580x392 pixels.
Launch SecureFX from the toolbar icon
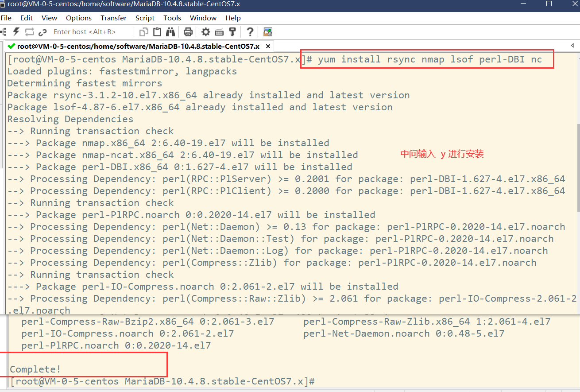pos(267,32)
